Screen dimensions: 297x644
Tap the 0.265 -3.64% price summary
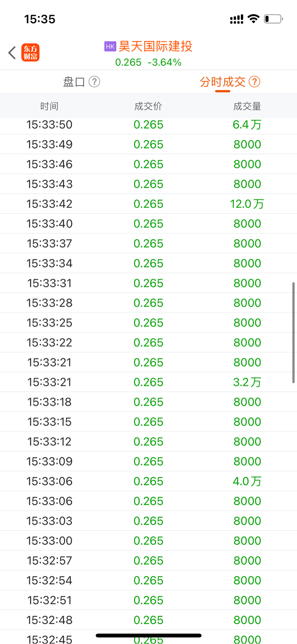point(148,62)
